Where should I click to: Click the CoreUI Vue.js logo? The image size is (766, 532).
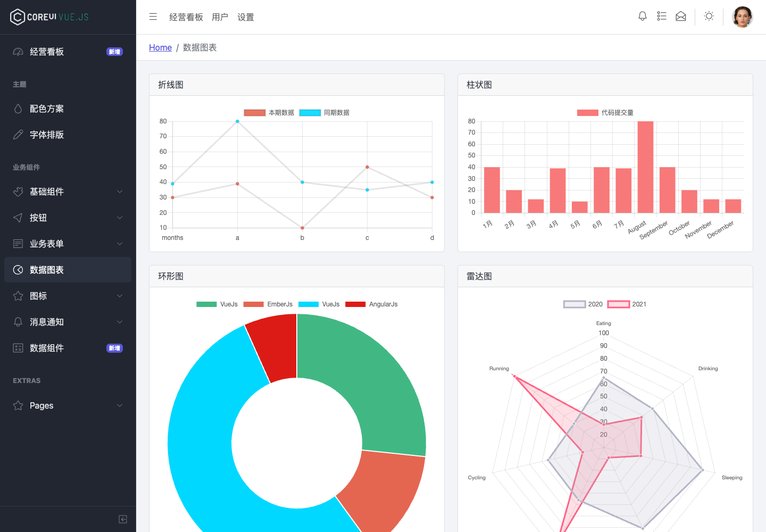click(49, 17)
